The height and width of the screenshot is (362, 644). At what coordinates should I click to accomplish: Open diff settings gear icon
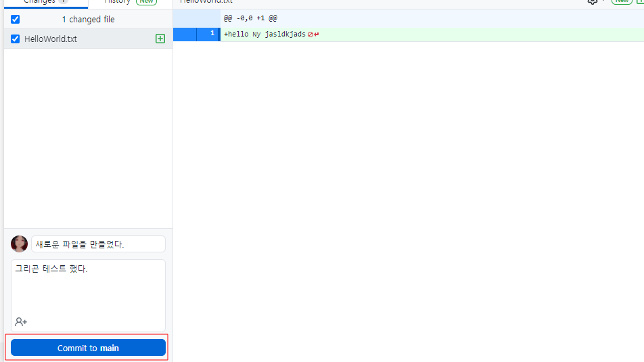(593, 1)
